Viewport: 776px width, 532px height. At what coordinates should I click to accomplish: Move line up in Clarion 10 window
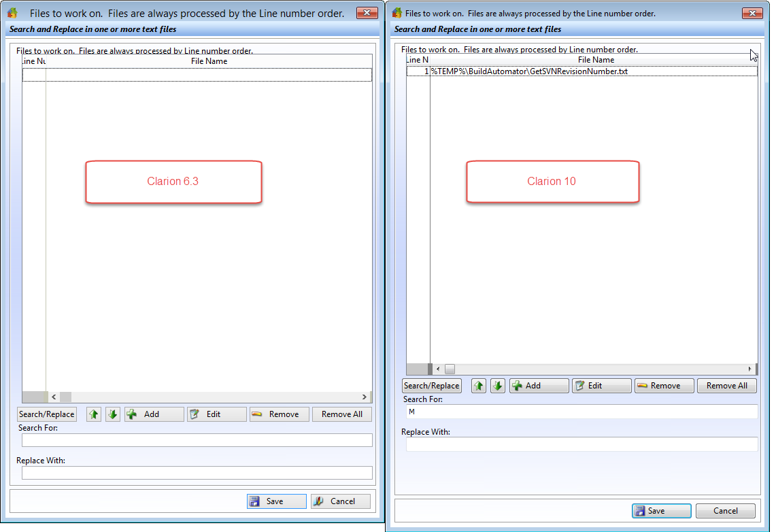[479, 386]
